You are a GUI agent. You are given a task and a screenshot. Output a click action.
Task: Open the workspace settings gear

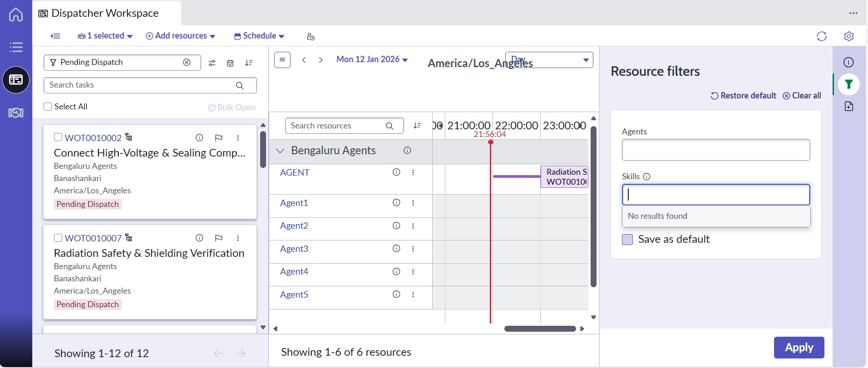tap(849, 36)
